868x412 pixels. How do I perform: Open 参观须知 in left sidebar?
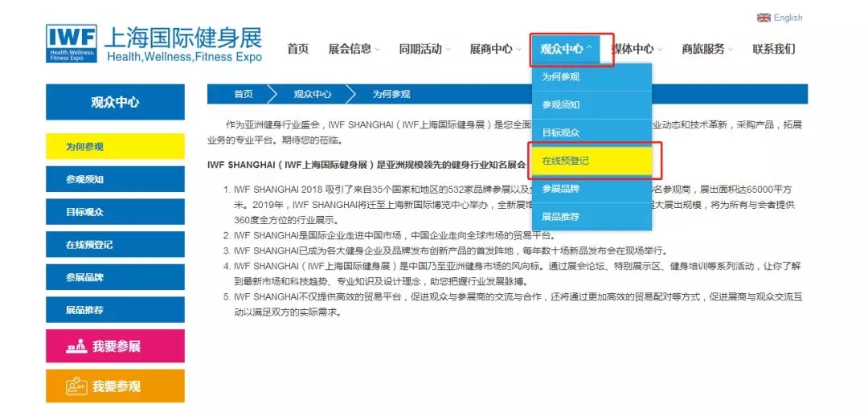coord(115,179)
